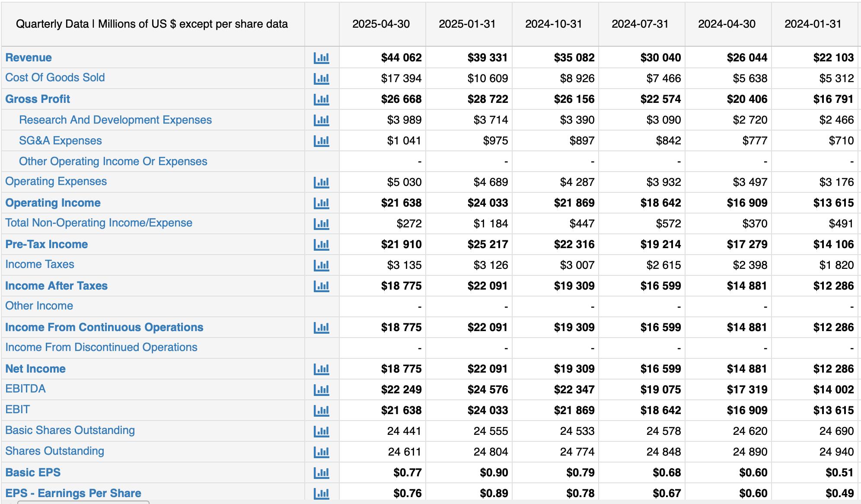Image resolution: width=861 pixels, height=504 pixels.
Task: Open chart icon for Shares Outstanding
Action: tap(321, 452)
